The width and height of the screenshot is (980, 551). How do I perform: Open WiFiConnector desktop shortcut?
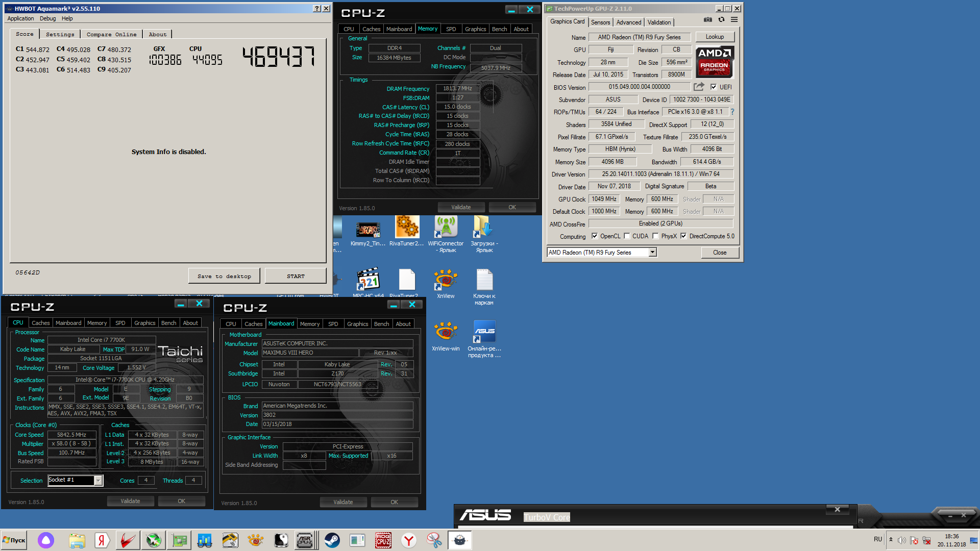coord(446,234)
